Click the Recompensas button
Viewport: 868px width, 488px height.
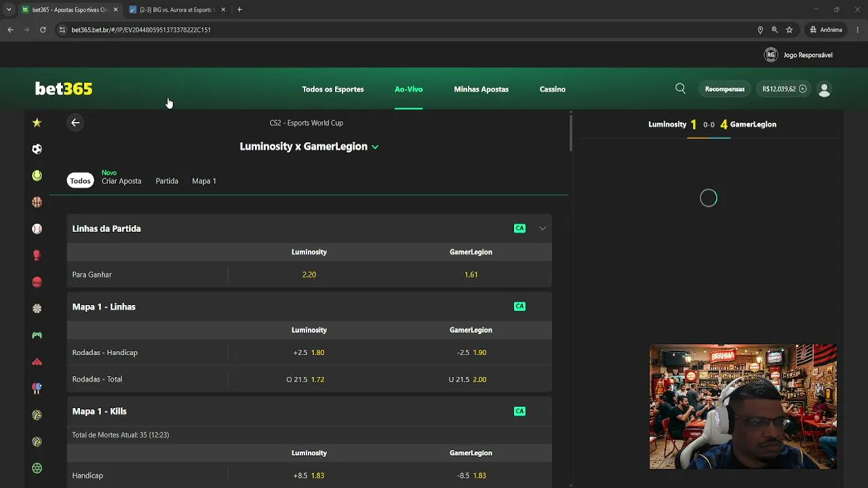coord(725,89)
